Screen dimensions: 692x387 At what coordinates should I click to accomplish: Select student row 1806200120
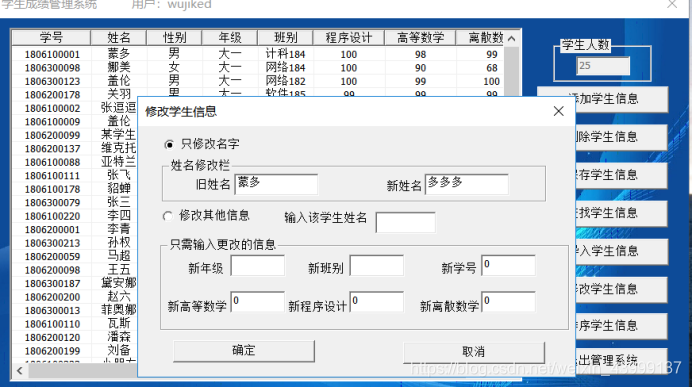75,338
